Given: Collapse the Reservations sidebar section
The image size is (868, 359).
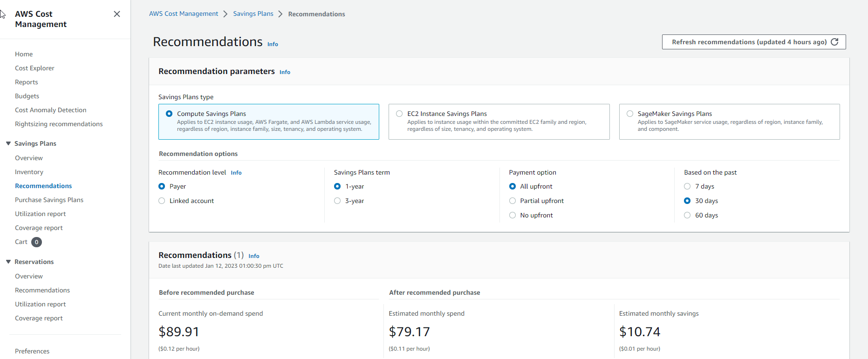Looking at the screenshot, I should point(8,262).
